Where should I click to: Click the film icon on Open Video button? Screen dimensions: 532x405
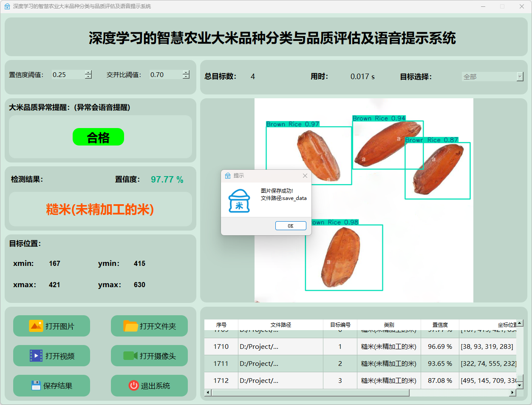36,356
